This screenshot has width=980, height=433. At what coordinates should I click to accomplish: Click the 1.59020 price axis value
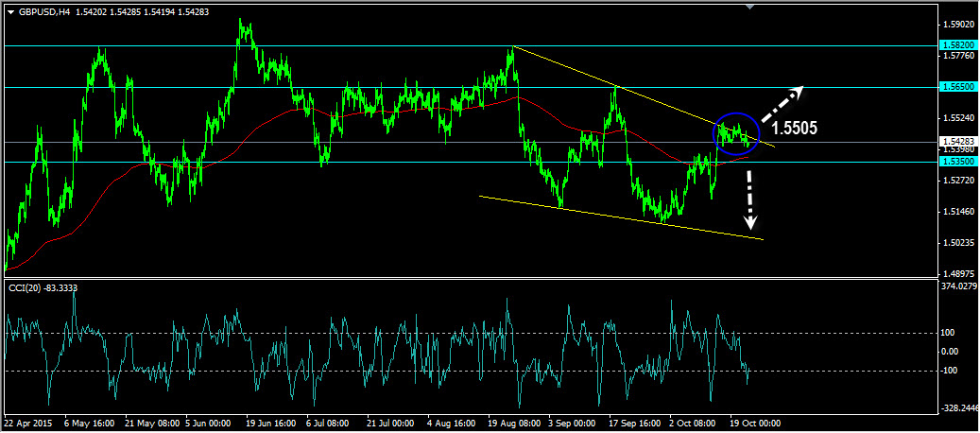tap(959, 25)
